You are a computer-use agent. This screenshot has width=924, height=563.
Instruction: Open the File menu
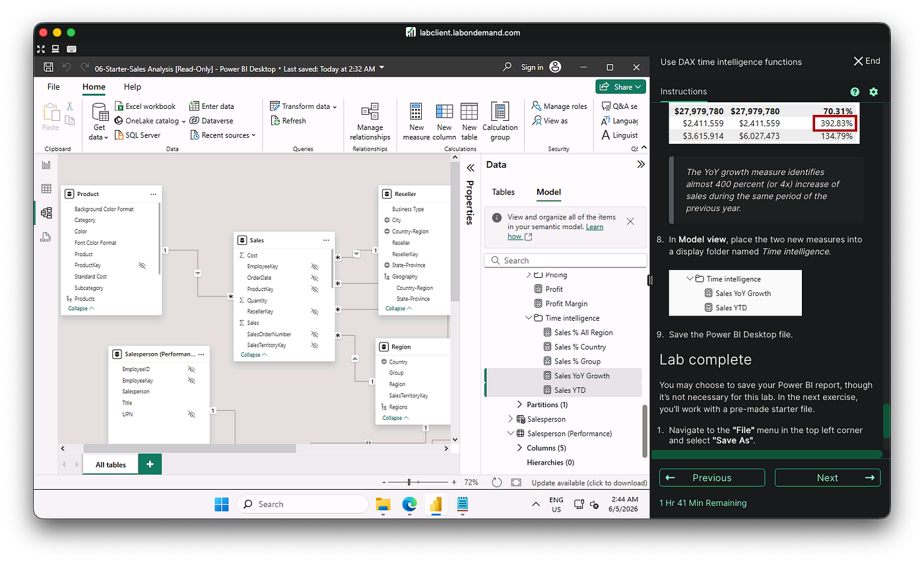coord(53,86)
